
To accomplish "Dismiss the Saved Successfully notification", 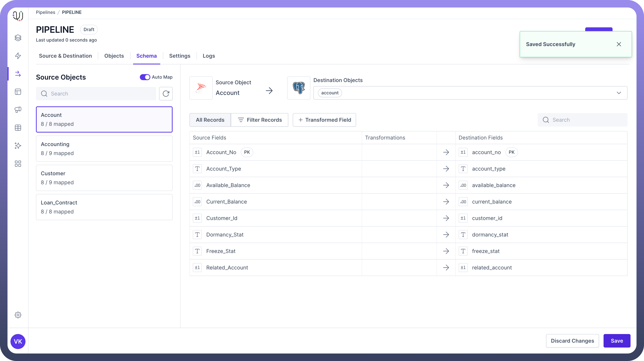I will click(619, 44).
